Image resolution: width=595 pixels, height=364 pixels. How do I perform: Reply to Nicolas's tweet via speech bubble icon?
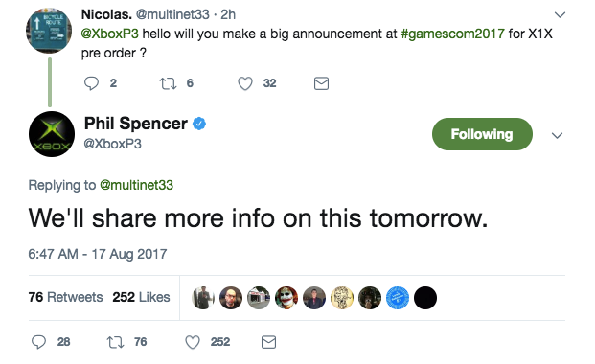[91, 83]
